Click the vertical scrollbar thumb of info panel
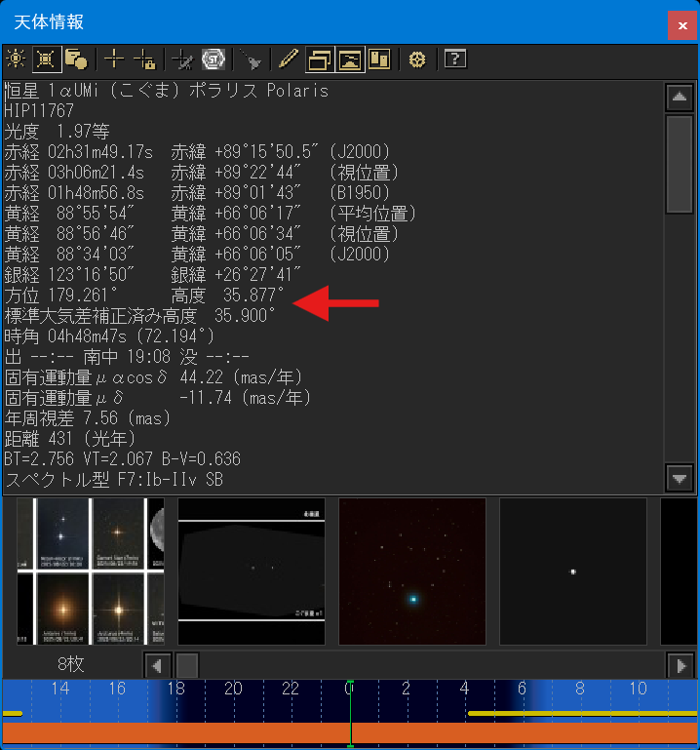 pos(679,163)
